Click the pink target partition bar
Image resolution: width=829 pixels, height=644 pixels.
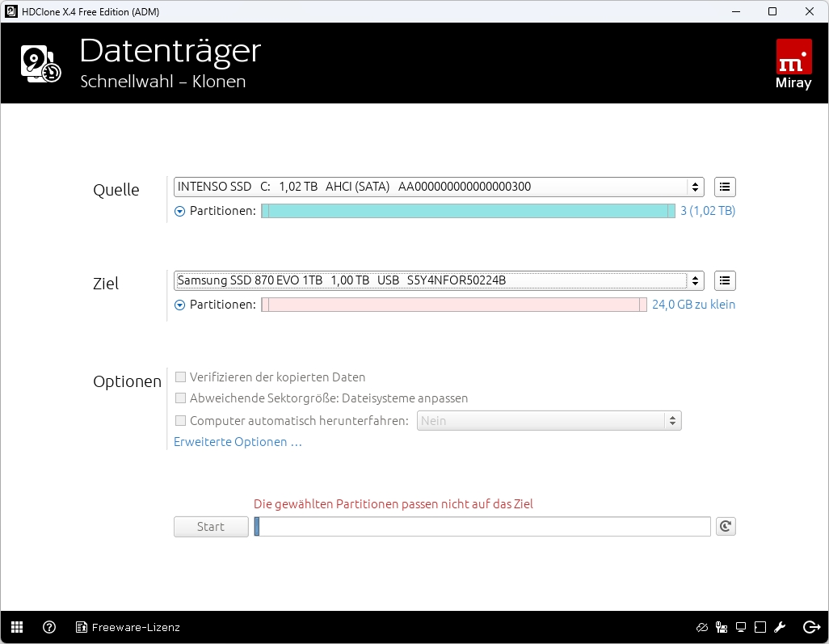point(453,305)
